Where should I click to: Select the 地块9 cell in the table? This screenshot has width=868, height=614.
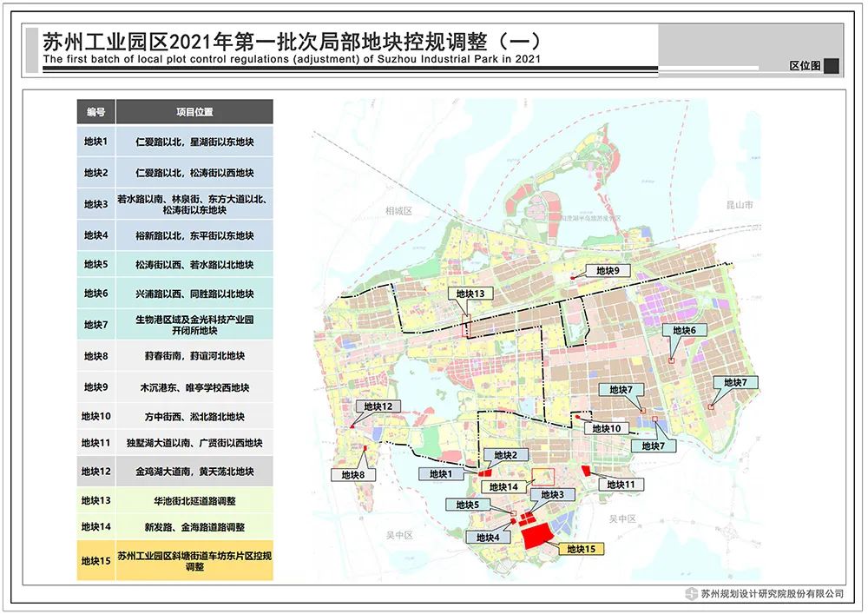tap(95, 387)
